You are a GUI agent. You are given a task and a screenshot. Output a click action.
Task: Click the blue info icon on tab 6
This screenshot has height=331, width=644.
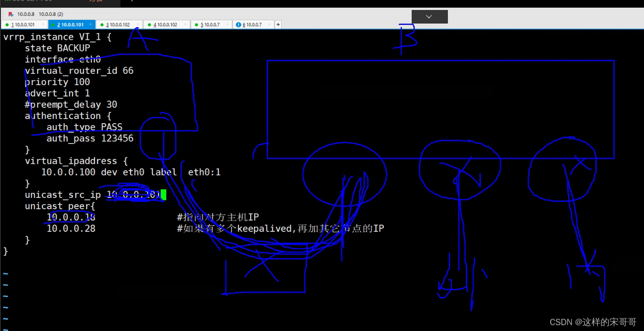click(x=239, y=24)
